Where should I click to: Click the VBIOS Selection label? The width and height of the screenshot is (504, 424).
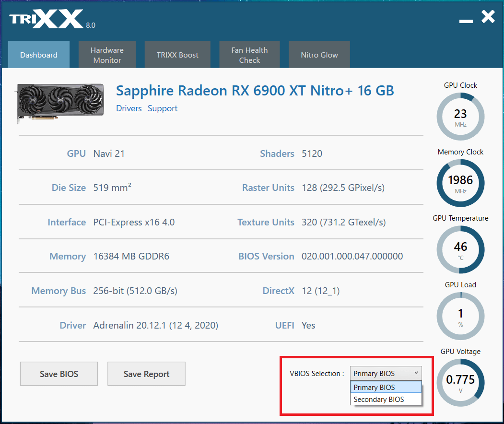316,374
